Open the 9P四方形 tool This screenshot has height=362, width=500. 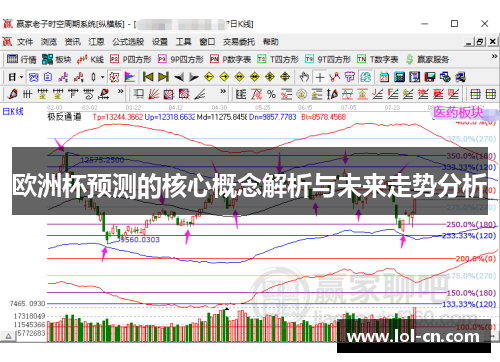click(181, 59)
